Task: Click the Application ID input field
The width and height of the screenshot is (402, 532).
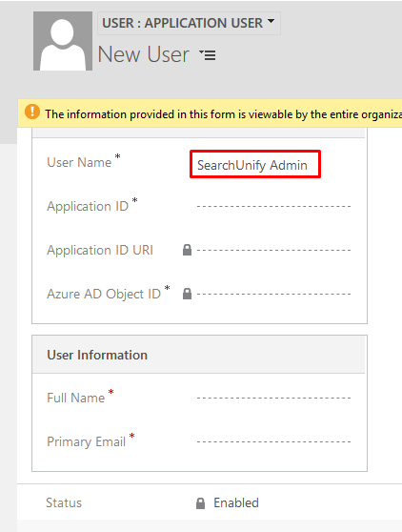Action: (273, 206)
